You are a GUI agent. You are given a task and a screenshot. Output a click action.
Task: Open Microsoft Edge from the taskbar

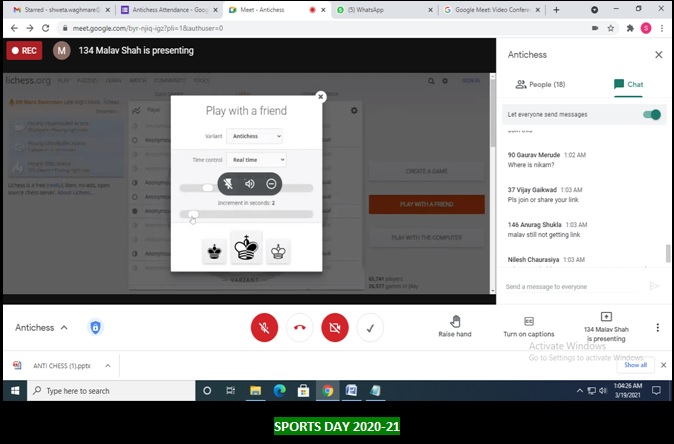(279, 391)
